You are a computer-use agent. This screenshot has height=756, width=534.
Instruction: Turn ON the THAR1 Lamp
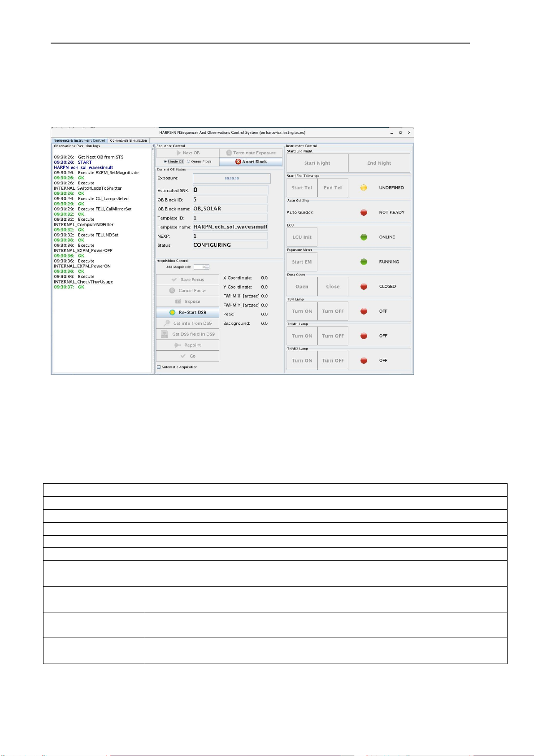[302, 336]
